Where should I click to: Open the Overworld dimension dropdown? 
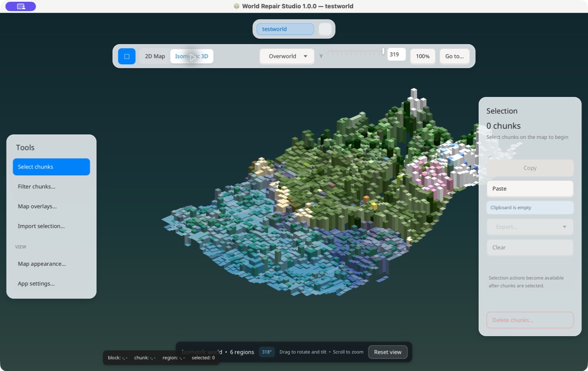(x=287, y=56)
